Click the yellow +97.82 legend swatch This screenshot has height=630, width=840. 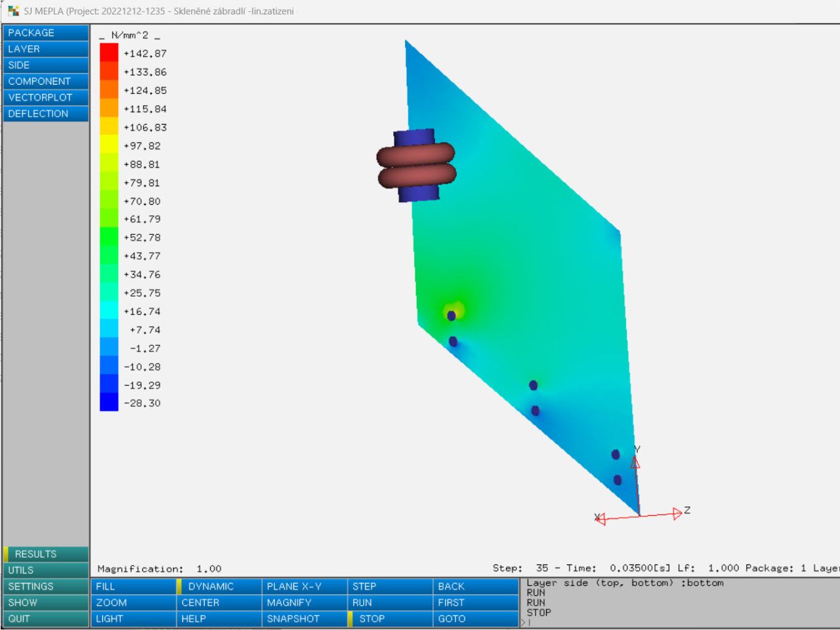[x=109, y=146]
